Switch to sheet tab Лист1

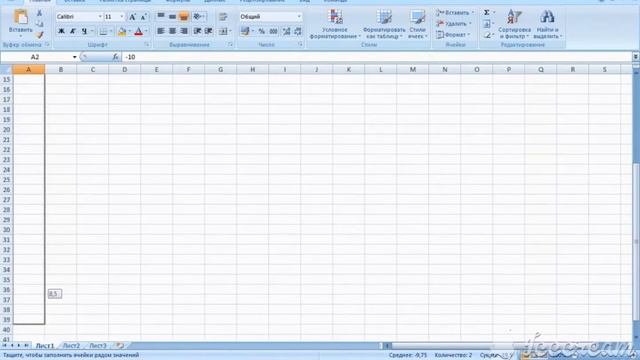pyautogui.click(x=45, y=346)
